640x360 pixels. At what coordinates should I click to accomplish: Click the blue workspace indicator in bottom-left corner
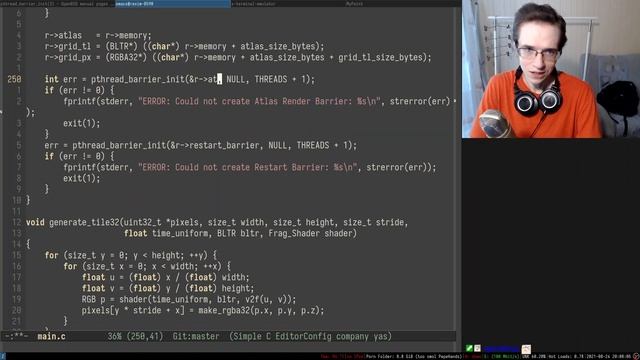2,356
